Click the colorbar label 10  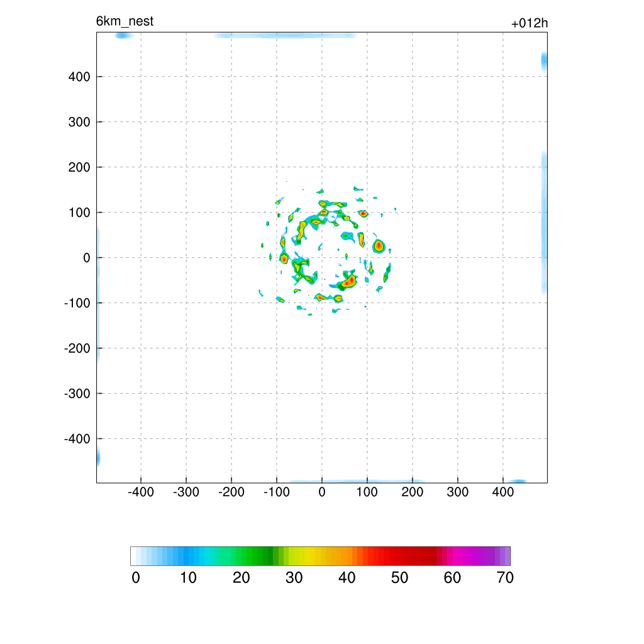[x=189, y=578]
